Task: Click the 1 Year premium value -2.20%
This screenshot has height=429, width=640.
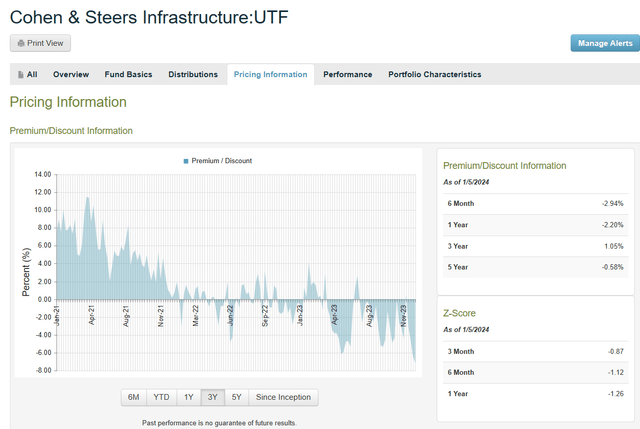Action: 612,225
